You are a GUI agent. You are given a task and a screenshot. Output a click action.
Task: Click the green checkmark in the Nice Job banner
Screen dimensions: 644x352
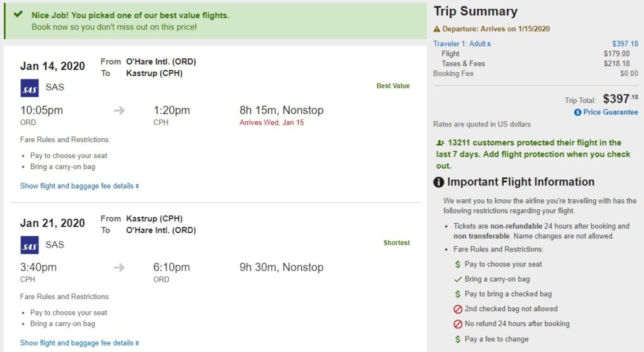[18, 14]
